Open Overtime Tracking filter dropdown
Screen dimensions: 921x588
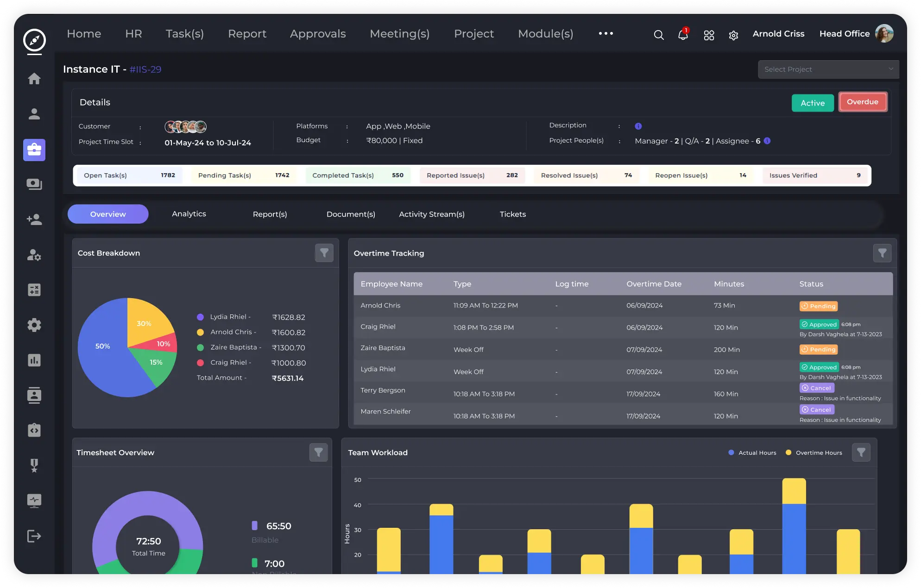pos(882,253)
